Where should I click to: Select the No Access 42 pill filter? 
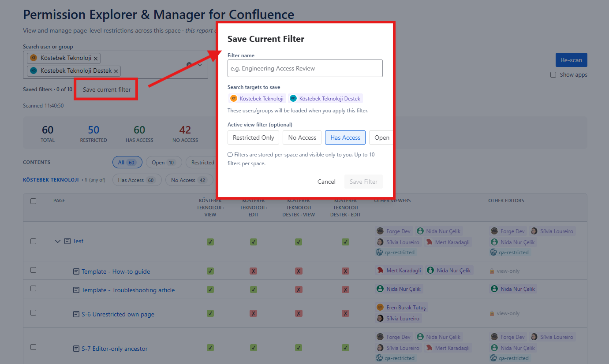pyautogui.click(x=189, y=180)
